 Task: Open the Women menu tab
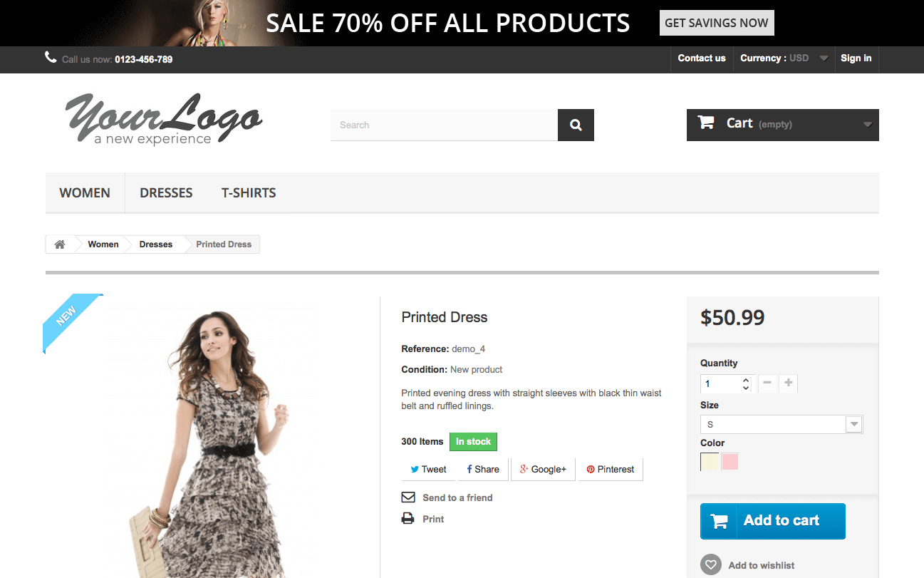(x=85, y=193)
